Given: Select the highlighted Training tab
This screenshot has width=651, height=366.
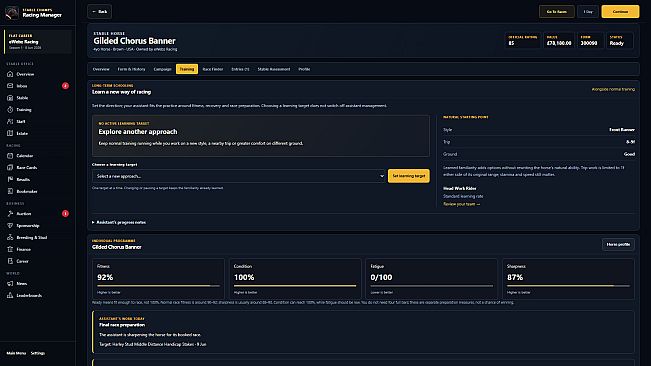Looking at the screenshot, I should pyautogui.click(x=187, y=69).
